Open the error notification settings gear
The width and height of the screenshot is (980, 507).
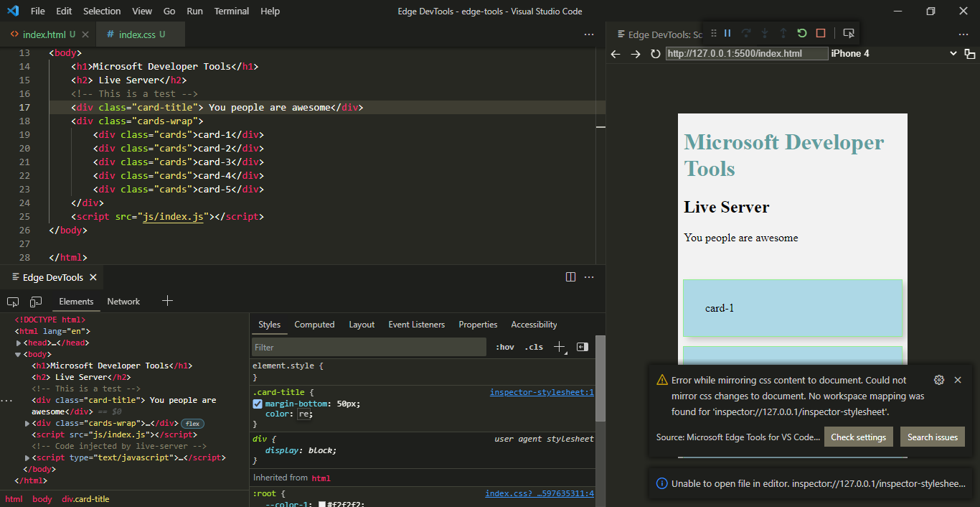point(939,379)
